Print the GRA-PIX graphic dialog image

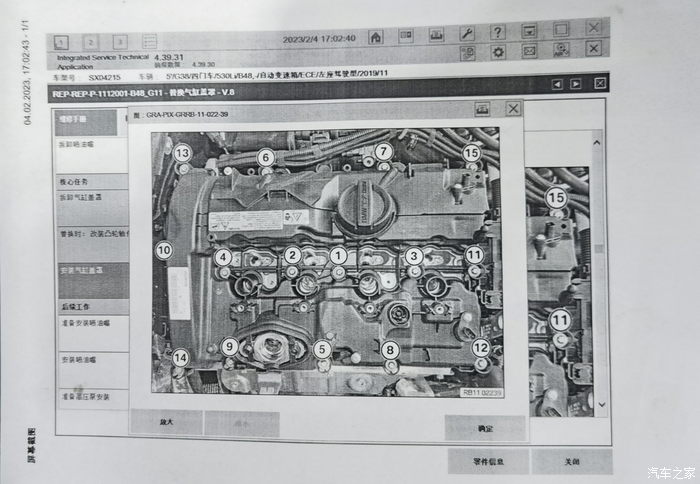click(482, 109)
